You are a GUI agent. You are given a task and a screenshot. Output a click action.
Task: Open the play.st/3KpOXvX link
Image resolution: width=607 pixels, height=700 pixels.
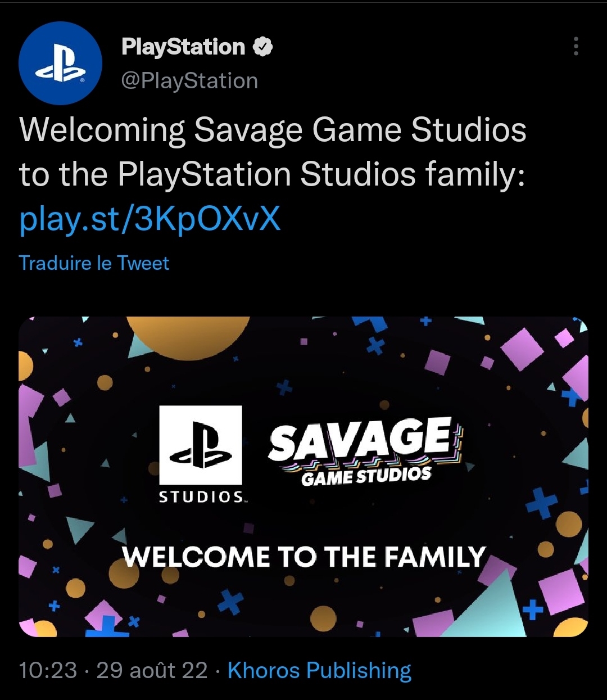(150, 219)
